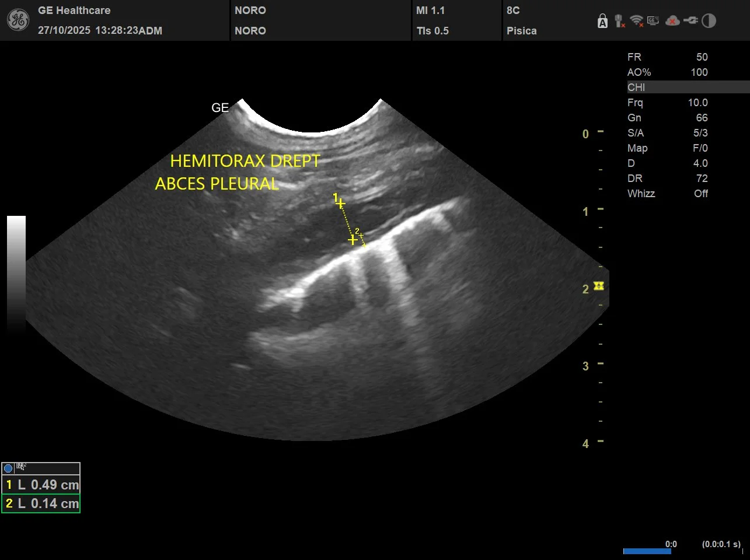The height and width of the screenshot is (560, 750).
Task: Select measurement 2 L 0.14 cm result
Action: click(41, 503)
